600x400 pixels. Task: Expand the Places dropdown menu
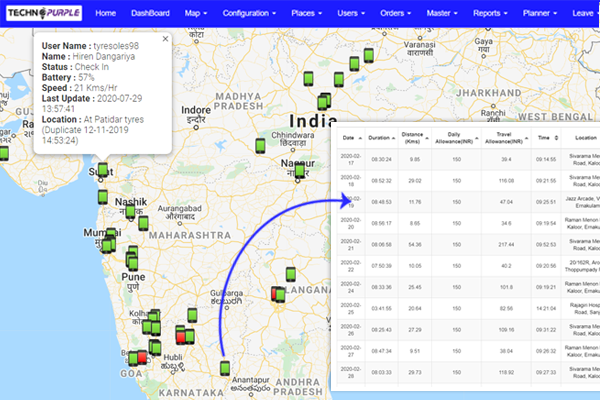(x=307, y=13)
